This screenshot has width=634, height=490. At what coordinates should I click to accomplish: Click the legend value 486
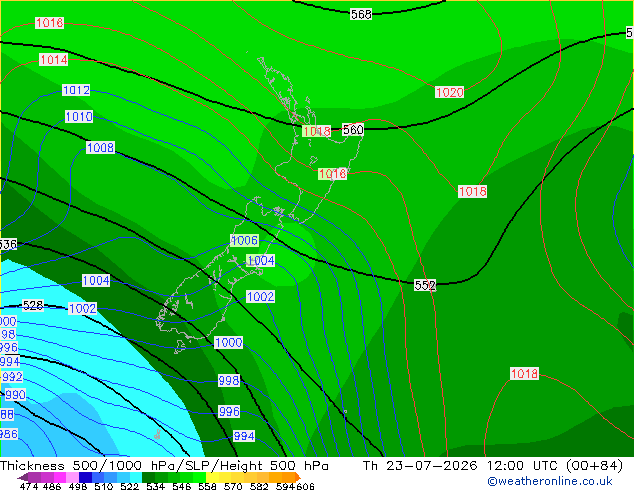[52, 486]
